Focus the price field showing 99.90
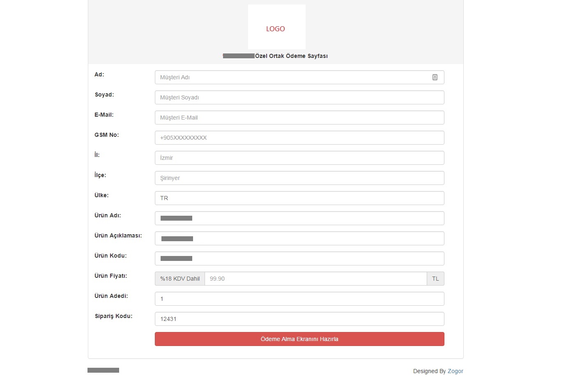Viewport: 566px width, 392px height. 315,279
